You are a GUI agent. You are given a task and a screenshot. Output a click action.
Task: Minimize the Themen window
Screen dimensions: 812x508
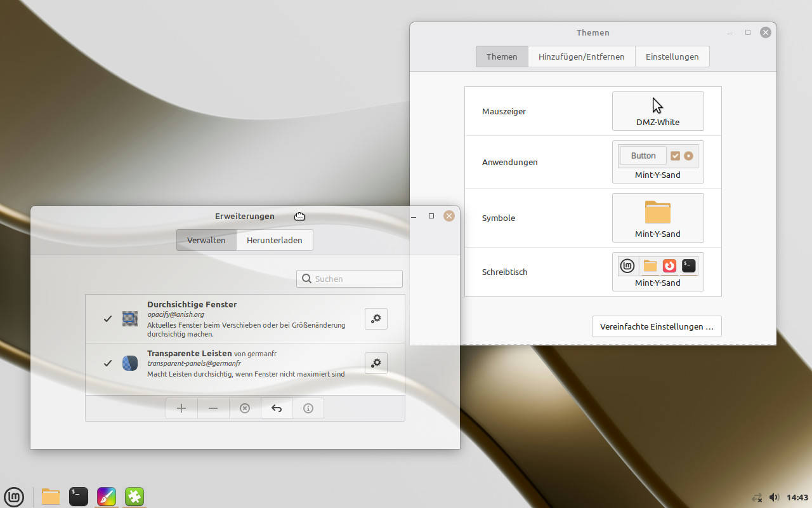point(731,33)
